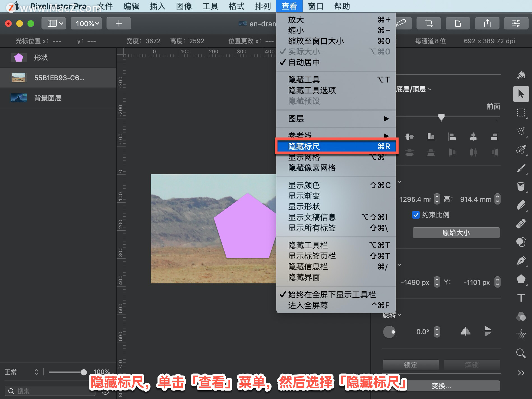Select the Color Adjustments tool
The width and height of the screenshot is (532, 399).
tap(521, 242)
